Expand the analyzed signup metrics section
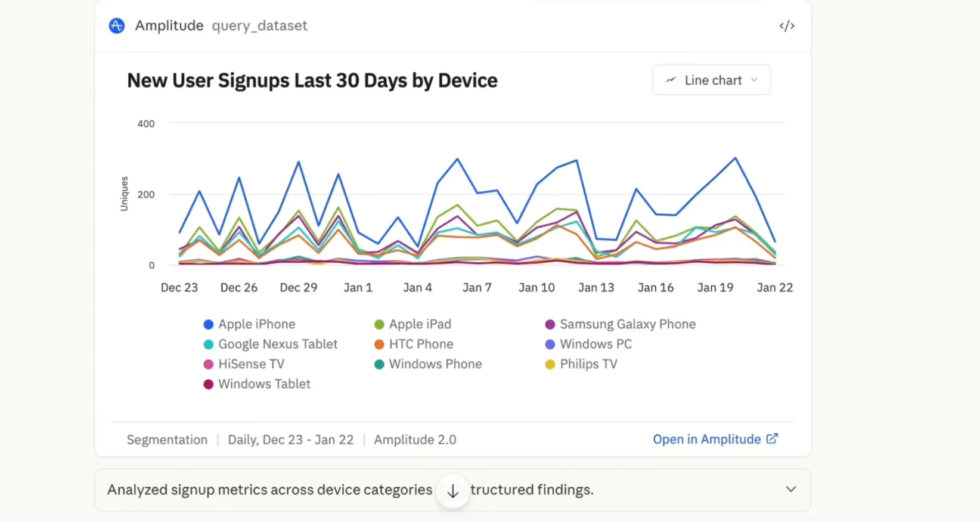The width and height of the screenshot is (980, 522). pyautogui.click(x=453, y=490)
